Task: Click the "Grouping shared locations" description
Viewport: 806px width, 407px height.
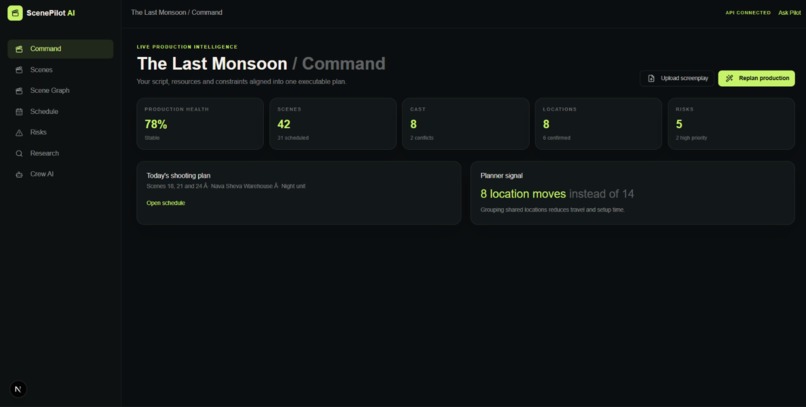Action: [552, 210]
